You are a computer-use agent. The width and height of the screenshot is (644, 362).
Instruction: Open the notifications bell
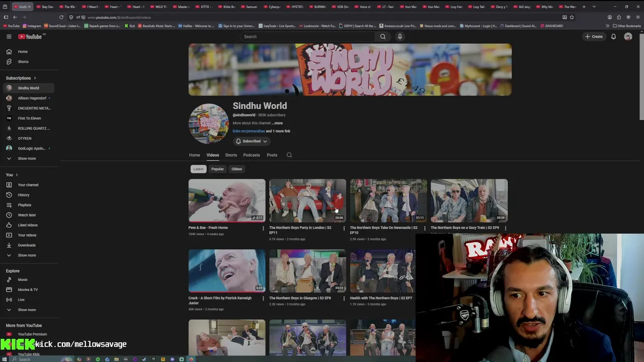pos(613,37)
